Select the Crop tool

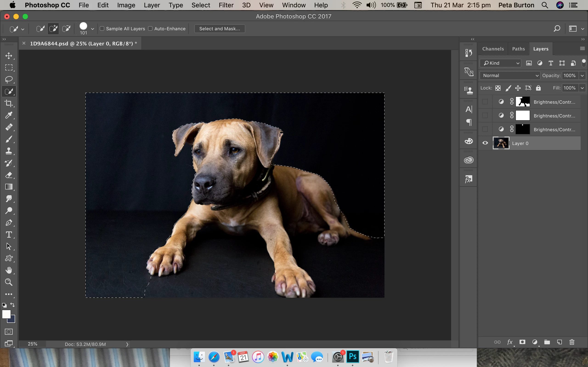9,103
